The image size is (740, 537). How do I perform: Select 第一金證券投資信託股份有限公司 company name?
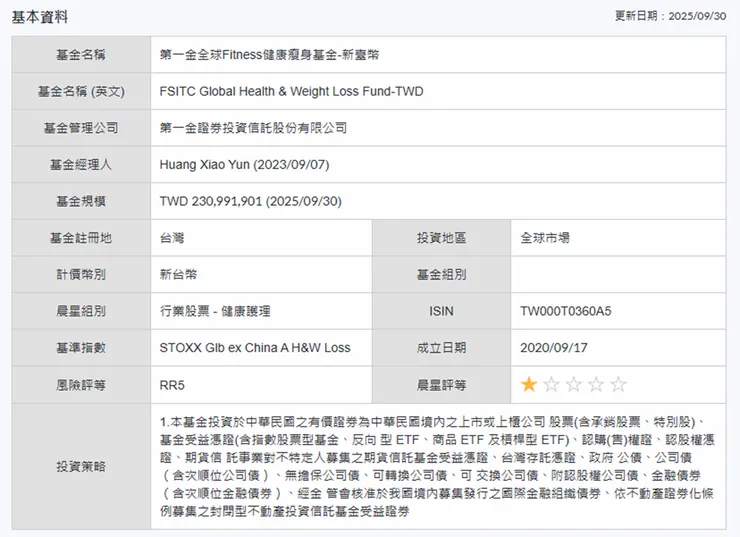pos(253,128)
